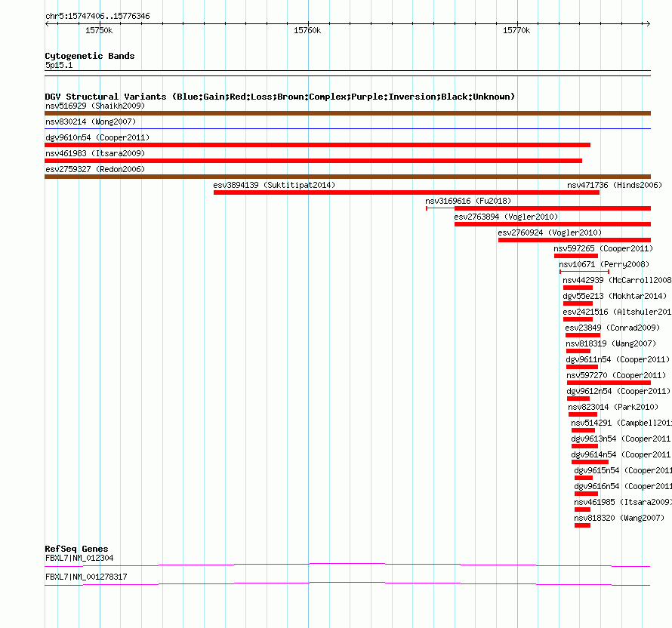Click the dgv9611n54 (Cooper2011) label
This screenshot has height=628, width=672.
(x=618, y=359)
